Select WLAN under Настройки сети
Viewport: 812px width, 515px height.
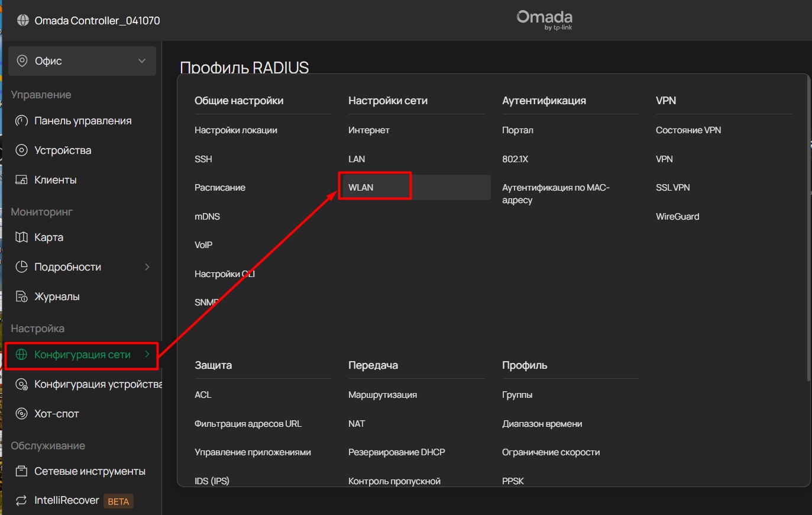[x=361, y=188]
